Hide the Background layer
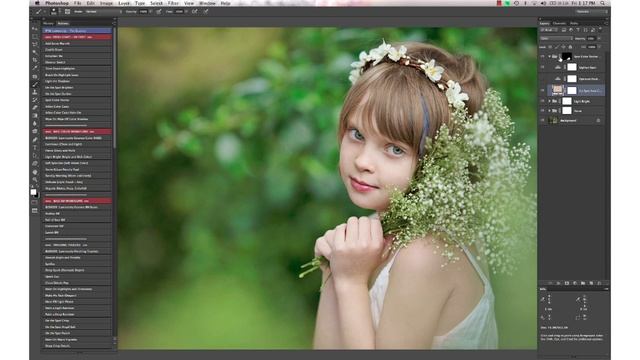 pyautogui.click(x=542, y=120)
